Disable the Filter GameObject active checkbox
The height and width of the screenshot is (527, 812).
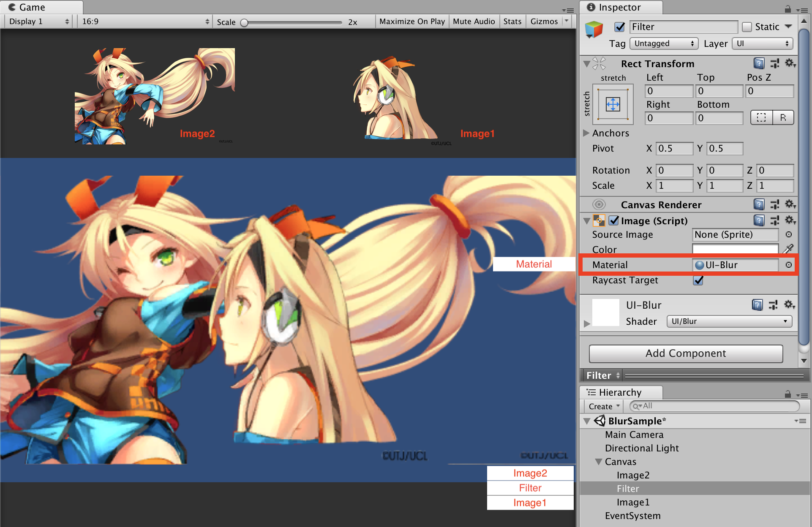(x=619, y=27)
